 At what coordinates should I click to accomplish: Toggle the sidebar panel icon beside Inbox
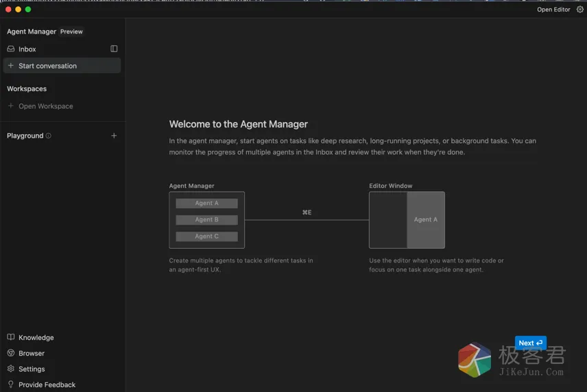(x=114, y=49)
